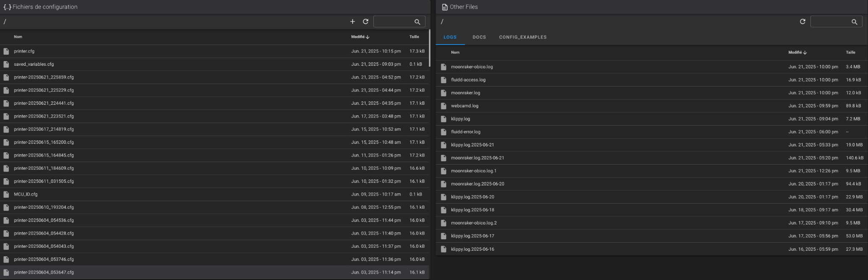Sort configuration files by Modifié column
Screen dimensions: 868x280
pos(360,37)
